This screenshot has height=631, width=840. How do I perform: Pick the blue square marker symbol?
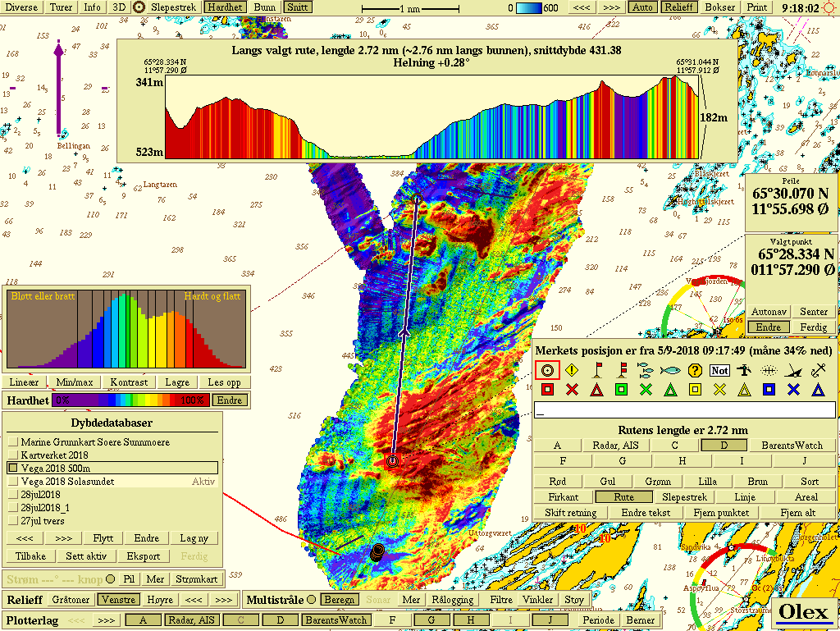pos(769,390)
